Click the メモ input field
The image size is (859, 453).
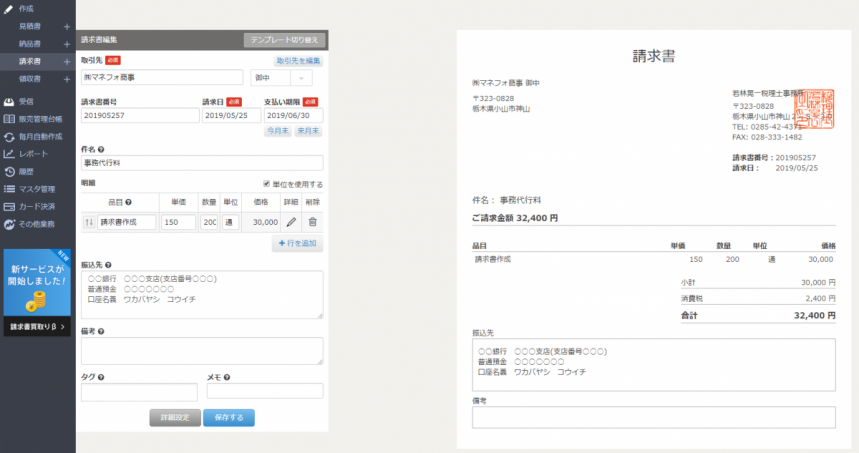pos(265,391)
